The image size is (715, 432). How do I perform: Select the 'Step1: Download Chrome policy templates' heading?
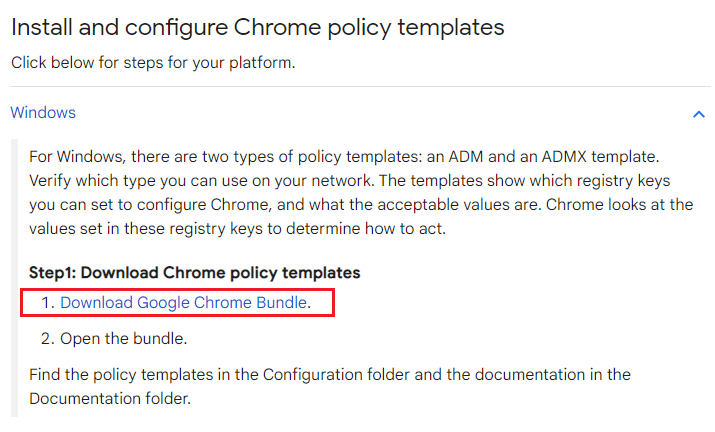pyautogui.click(x=194, y=272)
